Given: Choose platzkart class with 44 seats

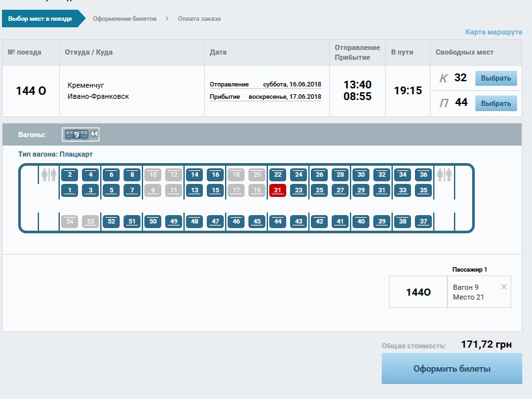Looking at the screenshot, I should point(496,103).
